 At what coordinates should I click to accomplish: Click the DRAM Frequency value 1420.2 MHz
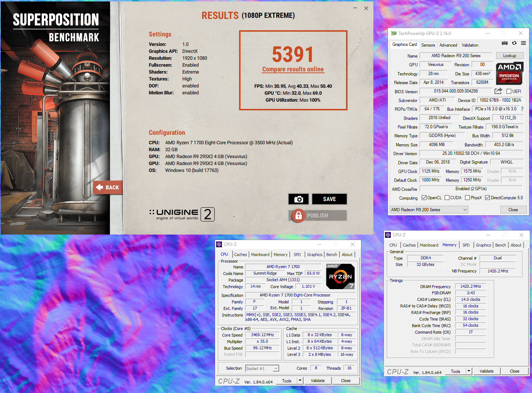[x=471, y=286]
